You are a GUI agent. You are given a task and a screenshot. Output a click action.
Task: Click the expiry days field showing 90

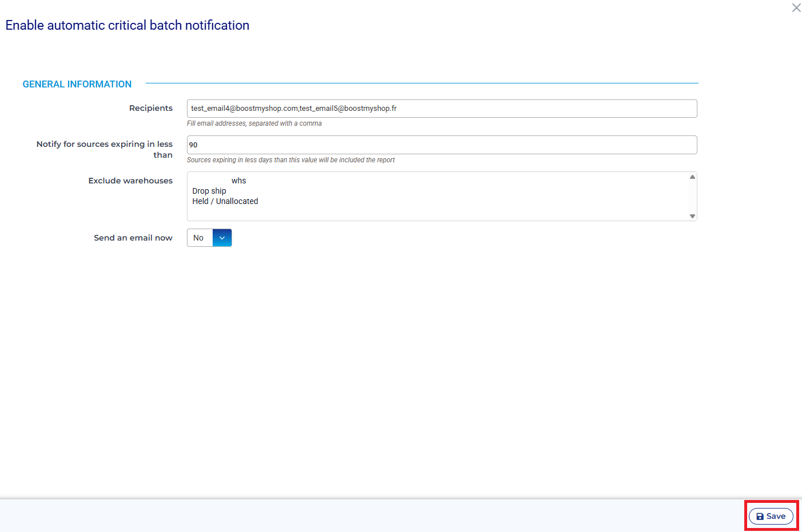click(441, 145)
